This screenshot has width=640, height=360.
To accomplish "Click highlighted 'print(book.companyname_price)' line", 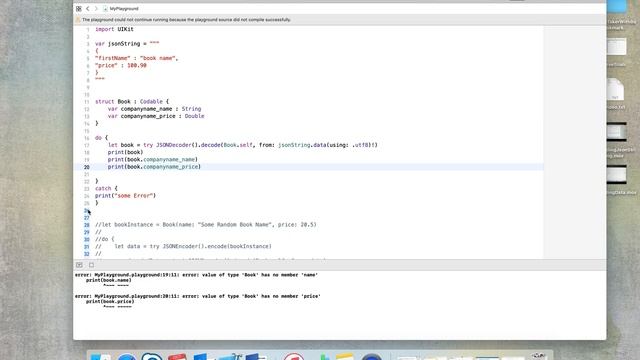I will (x=154, y=167).
